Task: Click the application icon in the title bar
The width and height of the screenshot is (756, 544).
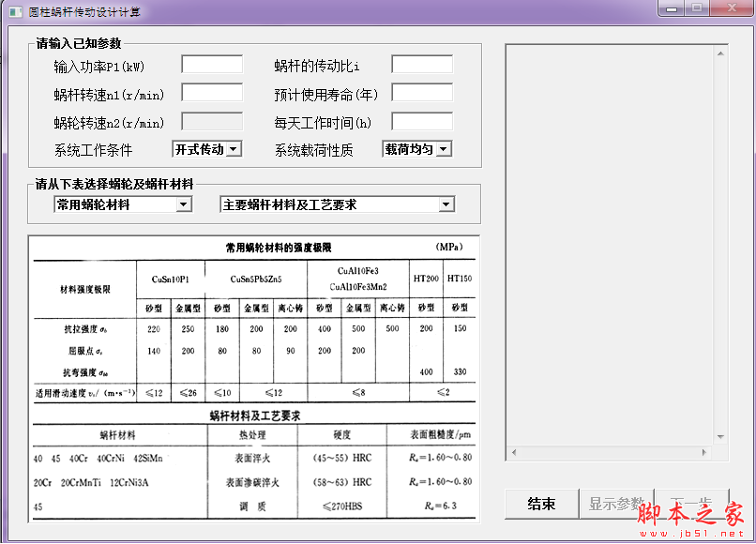Action: pyautogui.click(x=13, y=10)
